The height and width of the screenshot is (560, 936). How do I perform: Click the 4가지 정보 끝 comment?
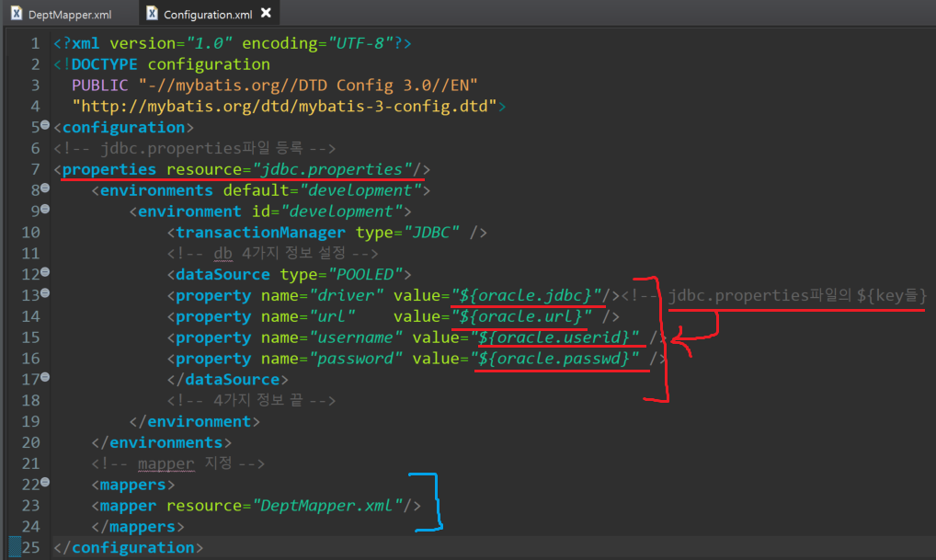click(x=251, y=401)
